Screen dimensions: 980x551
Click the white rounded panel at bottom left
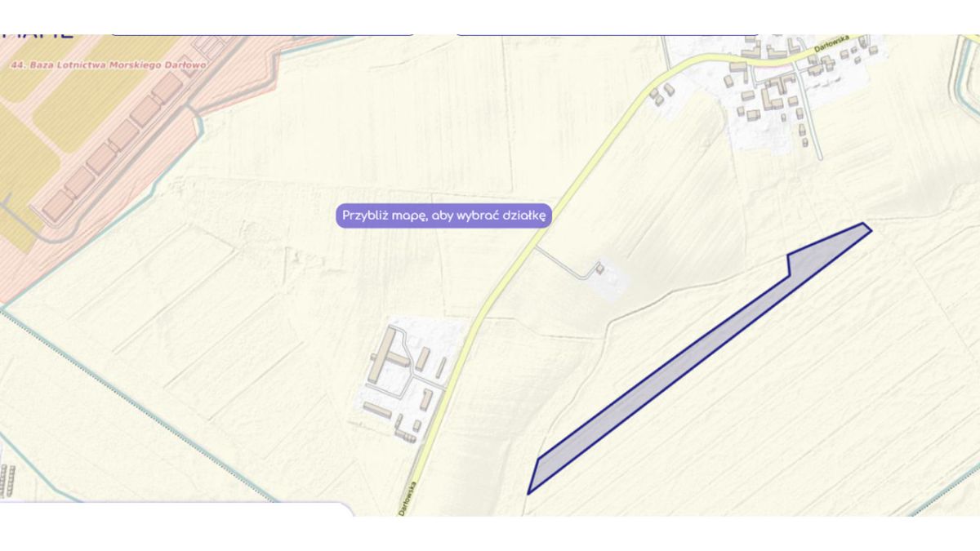click(176, 509)
